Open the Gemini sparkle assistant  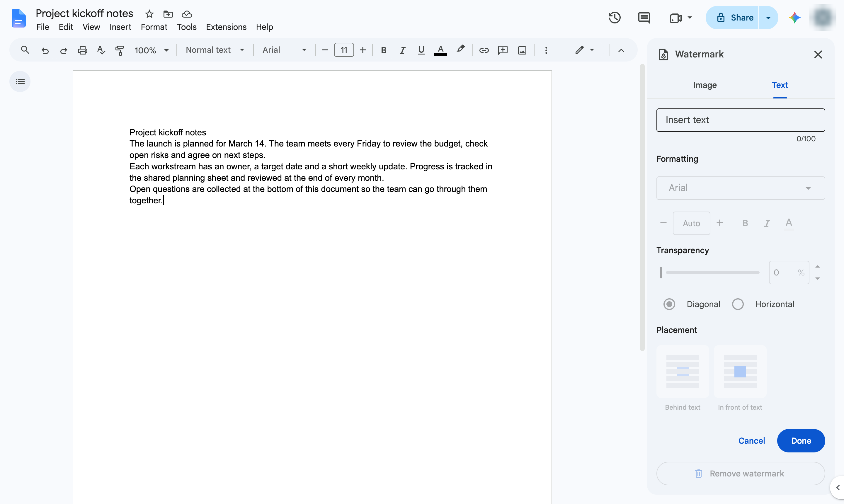click(x=795, y=18)
